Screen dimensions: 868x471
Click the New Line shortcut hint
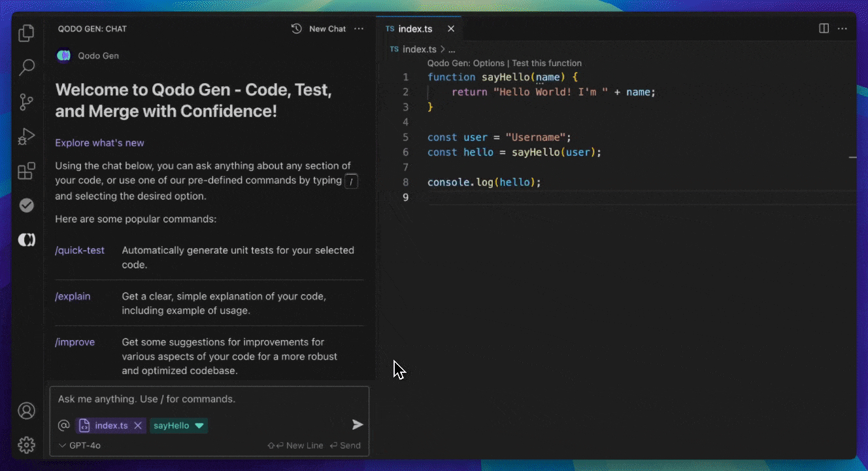click(x=295, y=445)
